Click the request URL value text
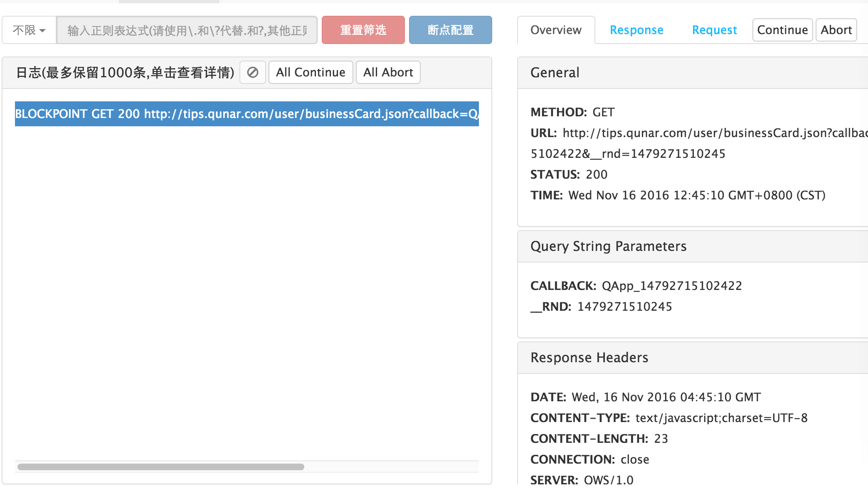The height and width of the screenshot is (496, 868). [x=707, y=133]
